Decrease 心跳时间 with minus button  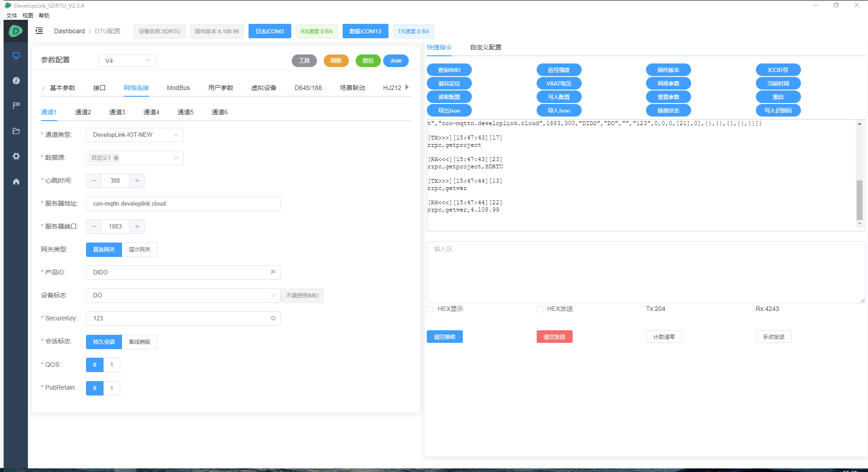pyautogui.click(x=94, y=180)
